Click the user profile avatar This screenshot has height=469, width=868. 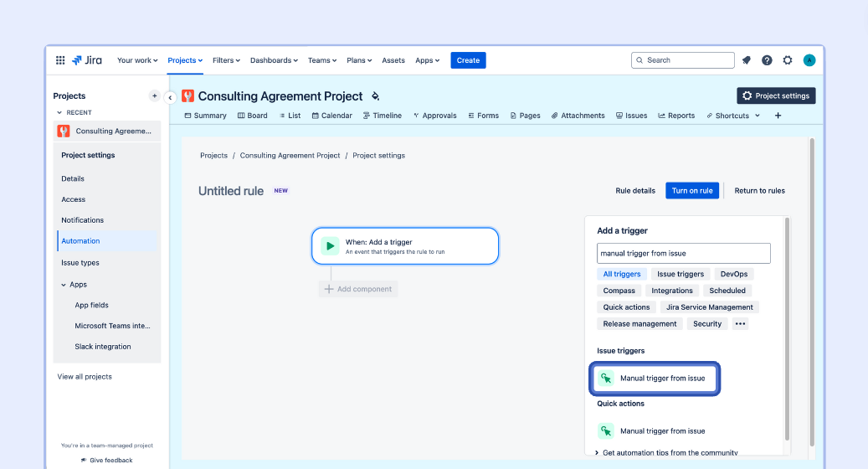coord(809,60)
